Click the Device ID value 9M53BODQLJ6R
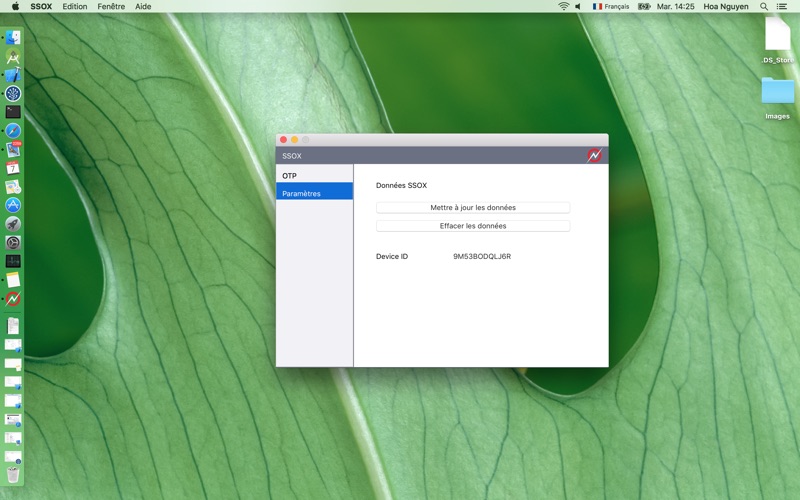This screenshot has height=500, width=800. (482, 256)
